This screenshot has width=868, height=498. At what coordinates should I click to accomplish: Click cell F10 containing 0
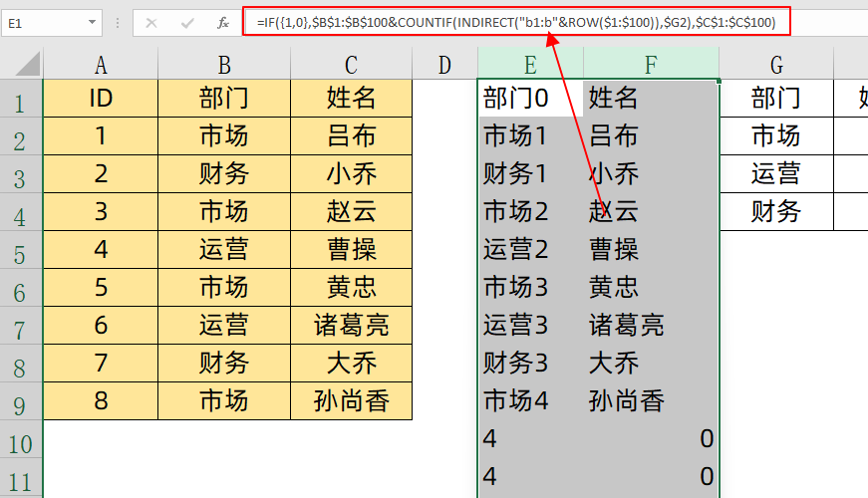(x=651, y=439)
